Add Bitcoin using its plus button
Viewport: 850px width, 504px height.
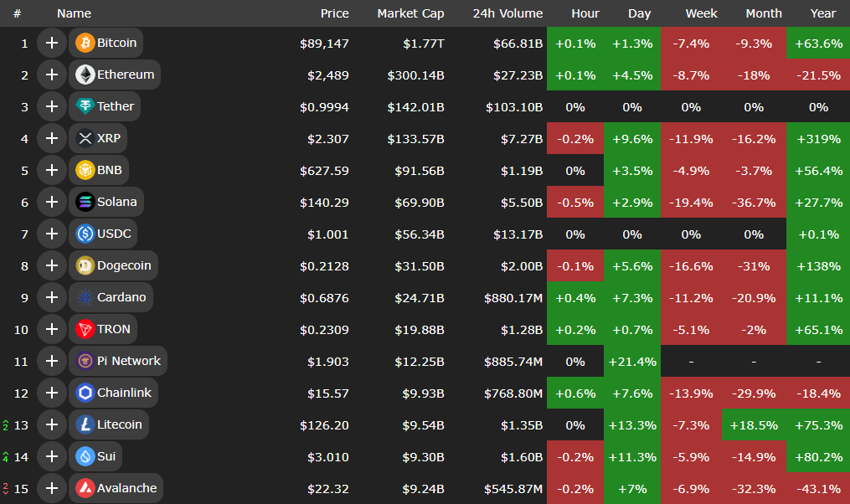coord(52,43)
